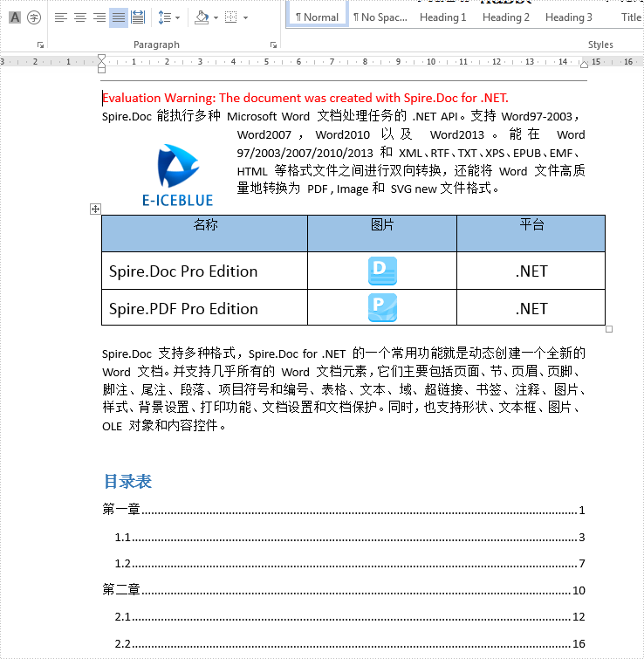Select the Spire.PDF P icon image
Screen dimensions: 644x659
click(x=382, y=307)
